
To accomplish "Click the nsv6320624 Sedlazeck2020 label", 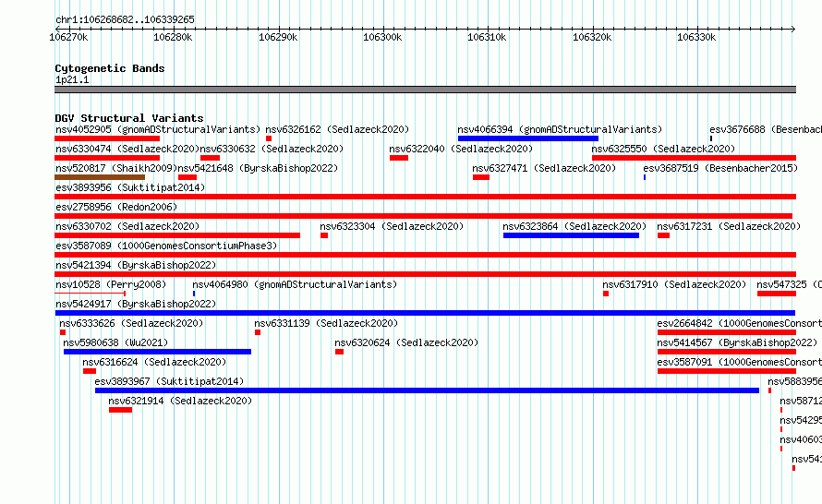I will [x=406, y=342].
